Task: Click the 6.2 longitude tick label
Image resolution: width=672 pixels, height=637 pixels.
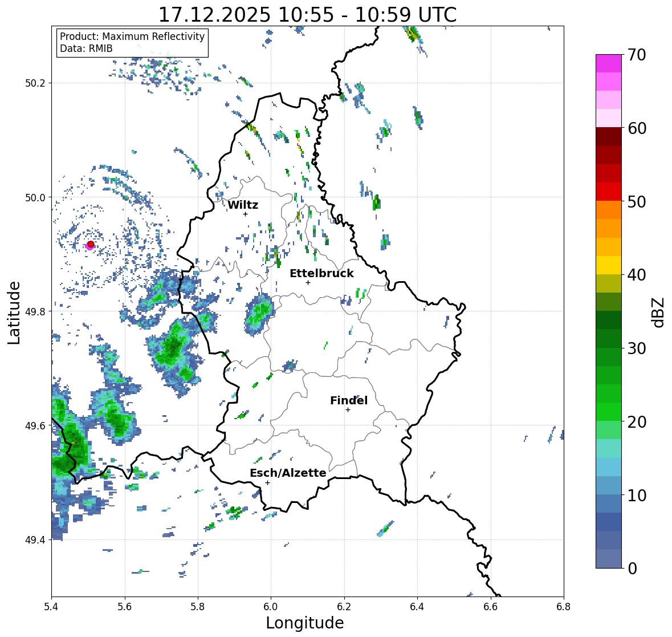Action: (344, 606)
